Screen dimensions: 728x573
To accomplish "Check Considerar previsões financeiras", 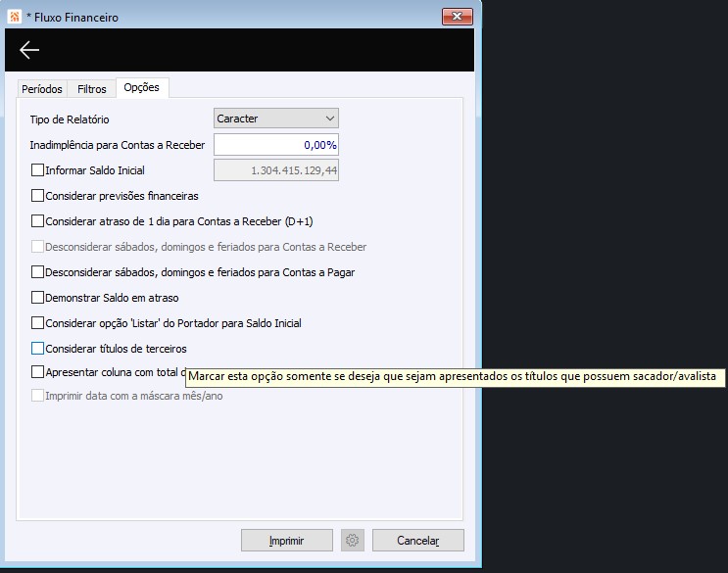I will coord(37,195).
